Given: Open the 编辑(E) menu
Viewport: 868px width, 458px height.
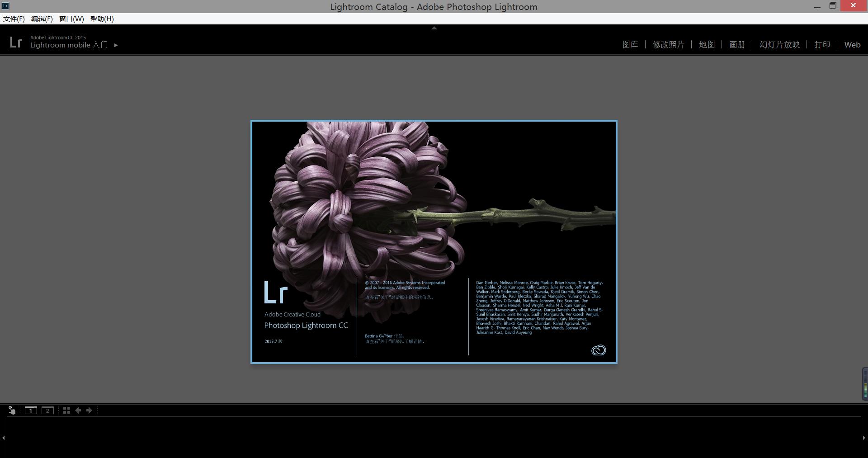Looking at the screenshot, I should point(42,19).
